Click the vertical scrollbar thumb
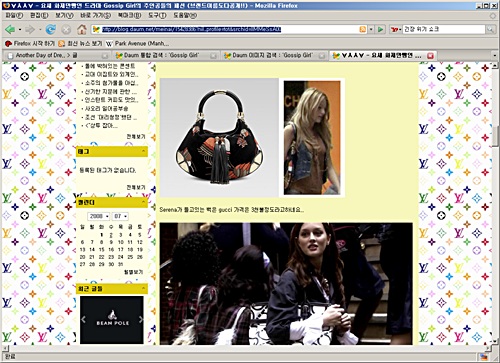 click(x=495, y=136)
